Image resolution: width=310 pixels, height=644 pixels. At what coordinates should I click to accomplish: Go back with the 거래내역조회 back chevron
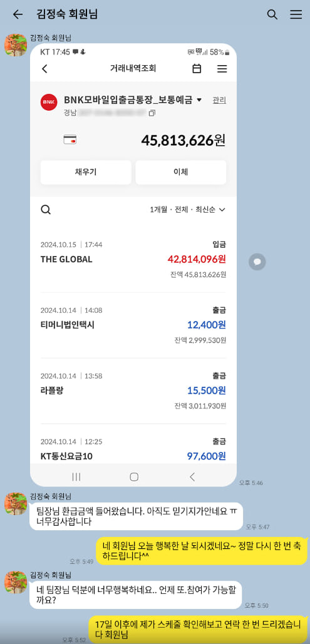click(45, 69)
